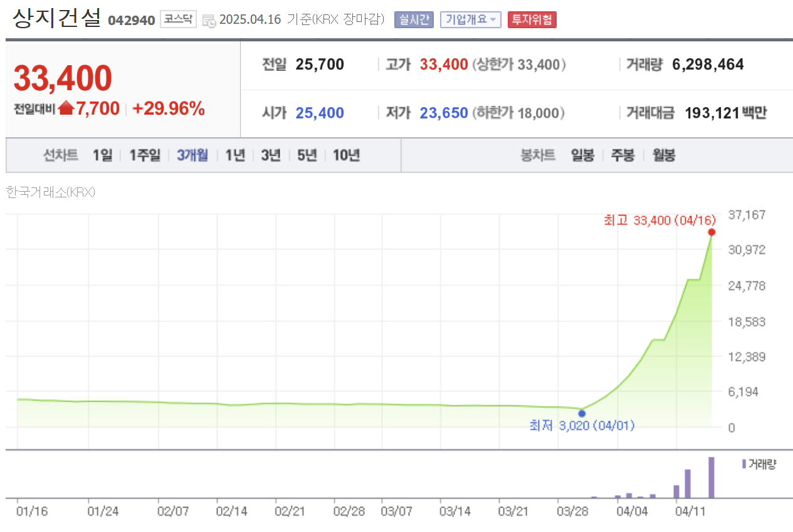Select the 3년 line chart tab
Viewport: 793px width, 532px height.
point(271,155)
